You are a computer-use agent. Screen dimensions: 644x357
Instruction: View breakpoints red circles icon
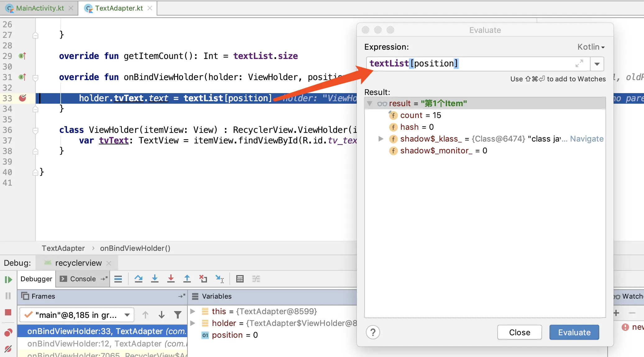[8, 332]
